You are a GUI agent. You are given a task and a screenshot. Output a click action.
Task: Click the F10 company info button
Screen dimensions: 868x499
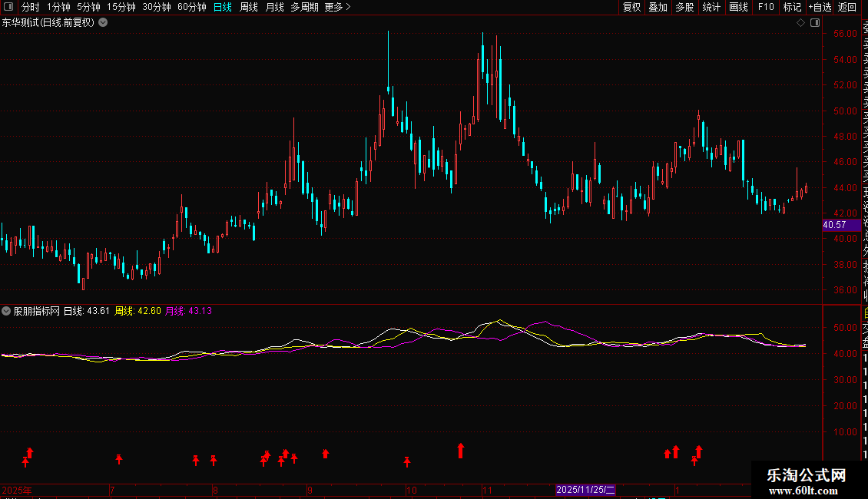pyautogui.click(x=766, y=7)
